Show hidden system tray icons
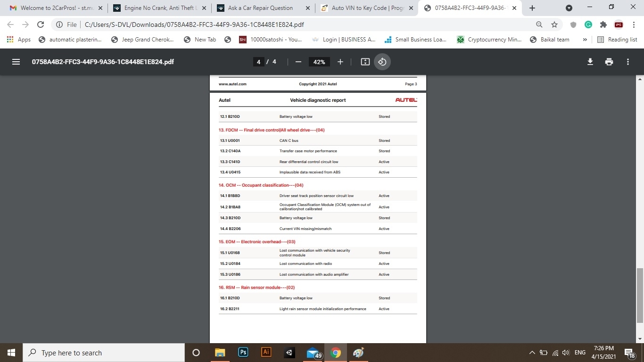The width and height of the screenshot is (644, 362). coord(532,353)
